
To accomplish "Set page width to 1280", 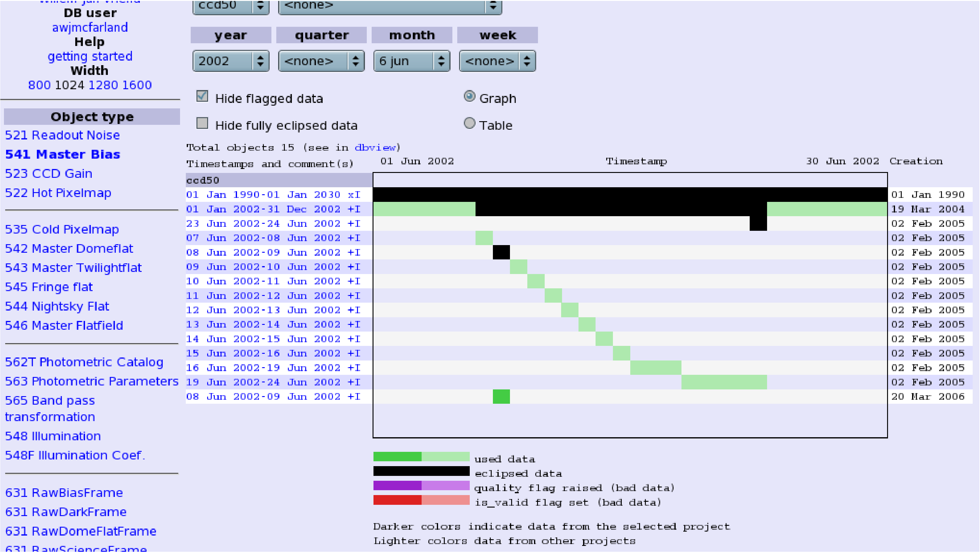I will tap(104, 85).
